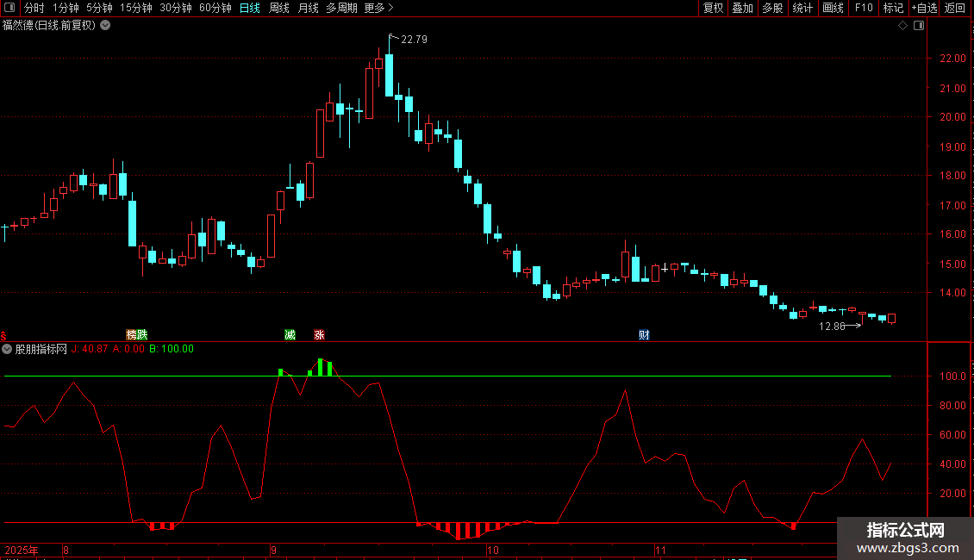Add stock via +自选 button
The height and width of the screenshot is (560, 974).
click(924, 8)
